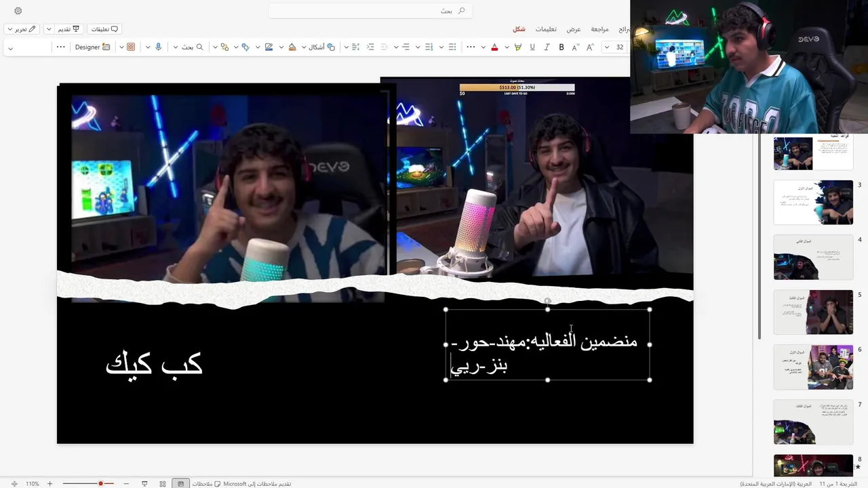The height and width of the screenshot is (488, 868).
Task: Open the مراجعة Review tab
Action: click(599, 29)
